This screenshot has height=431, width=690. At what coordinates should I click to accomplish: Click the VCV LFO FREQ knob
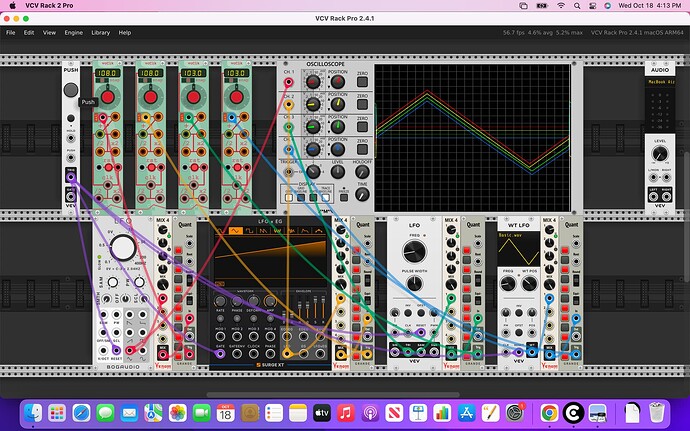(414, 252)
